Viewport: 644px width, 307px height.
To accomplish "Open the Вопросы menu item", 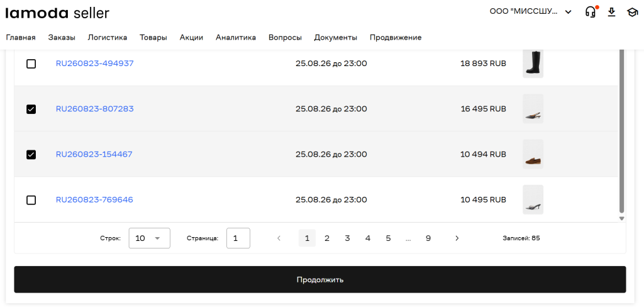I will [x=285, y=37].
